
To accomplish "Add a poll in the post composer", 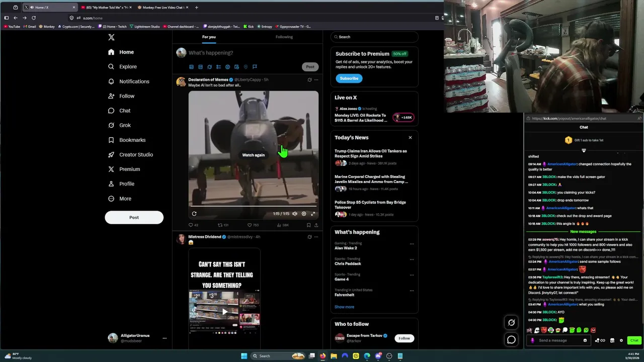I will (x=218, y=67).
